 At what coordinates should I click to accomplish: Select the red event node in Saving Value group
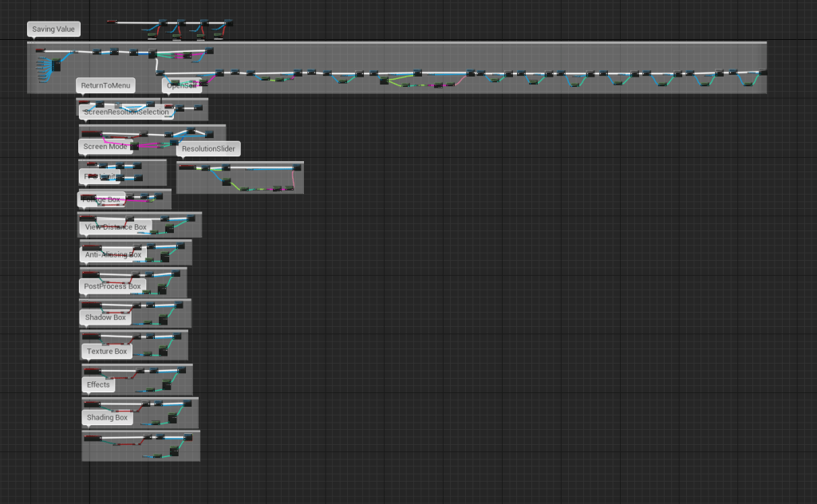coord(41,50)
